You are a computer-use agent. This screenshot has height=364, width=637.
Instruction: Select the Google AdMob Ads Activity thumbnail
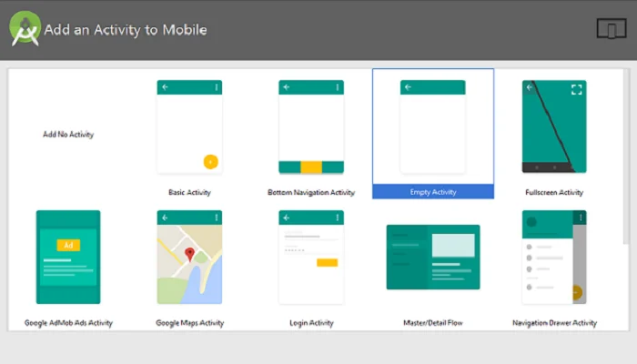(68, 257)
